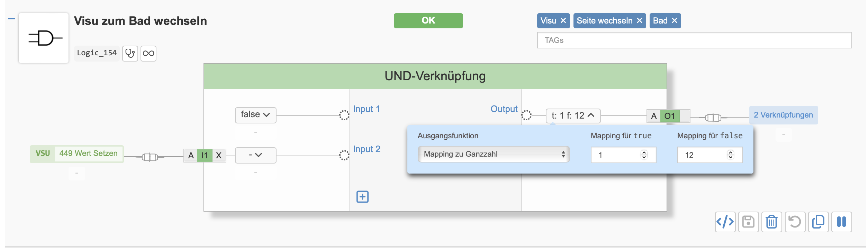Duplicate the logic with the copy icon
The image size is (868, 251).
[818, 222]
